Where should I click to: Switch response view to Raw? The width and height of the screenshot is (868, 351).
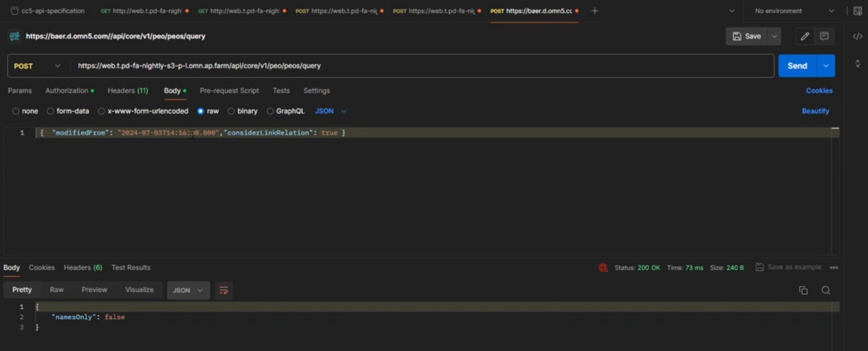tap(57, 290)
